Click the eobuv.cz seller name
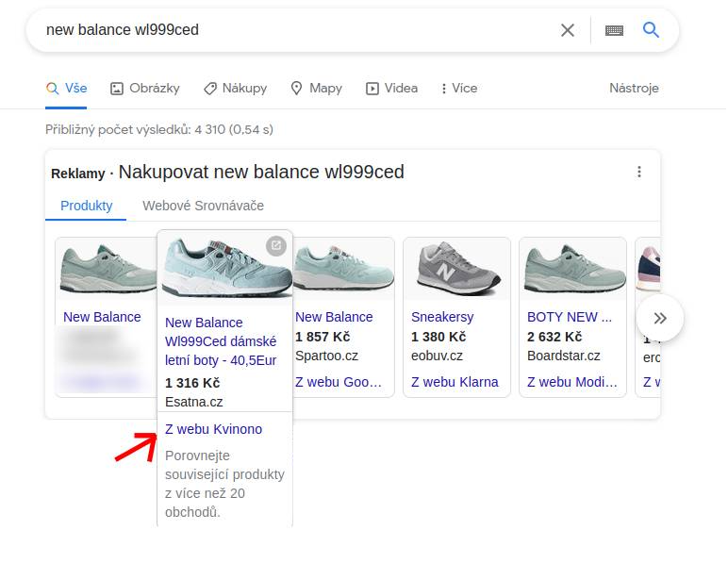The image size is (728, 580). (437, 356)
